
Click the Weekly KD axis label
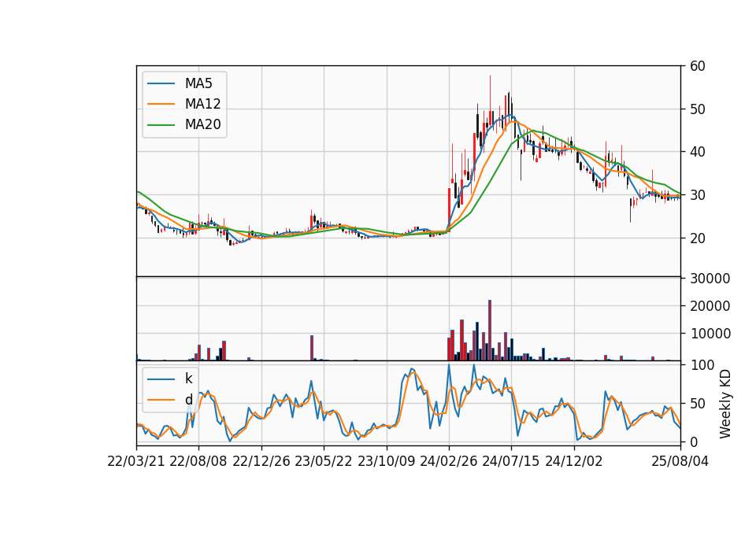(x=724, y=404)
